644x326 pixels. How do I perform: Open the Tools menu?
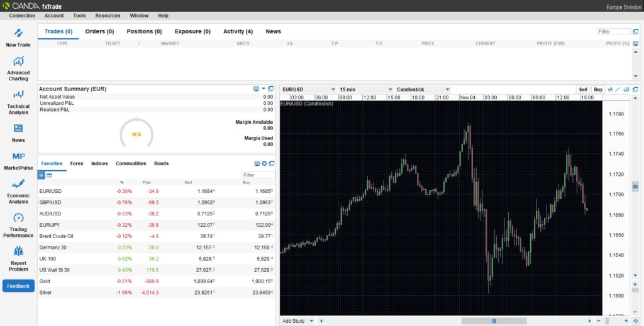click(79, 15)
